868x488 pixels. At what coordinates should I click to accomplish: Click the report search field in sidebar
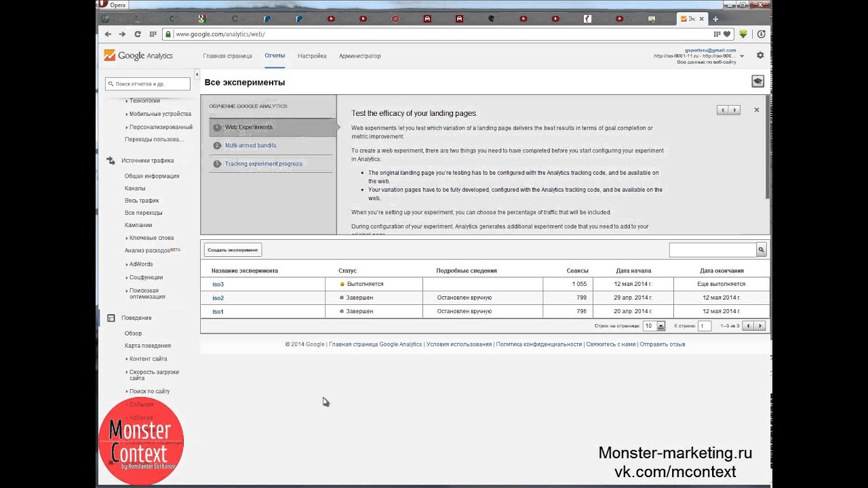(x=148, y=84)
